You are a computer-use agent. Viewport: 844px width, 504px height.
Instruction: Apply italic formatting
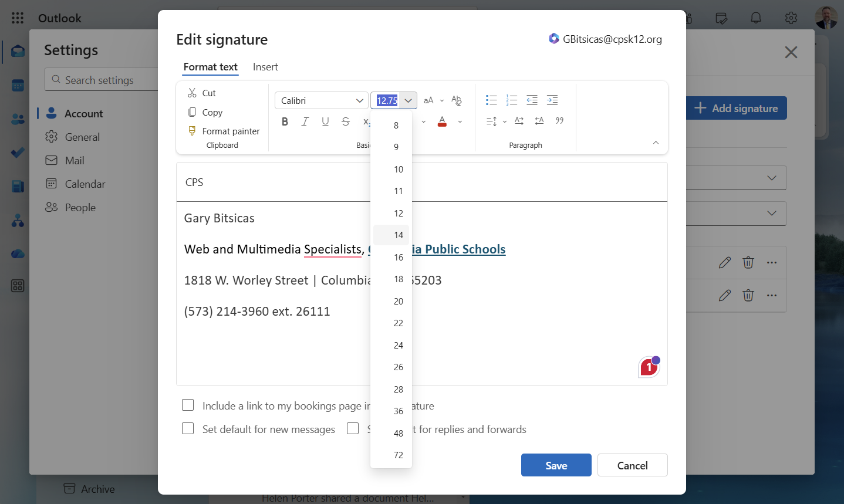coord(305,121)
